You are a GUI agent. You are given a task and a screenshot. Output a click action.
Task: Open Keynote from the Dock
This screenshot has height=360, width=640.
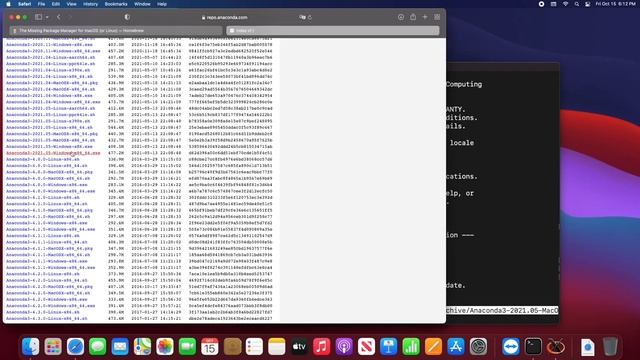389,347
